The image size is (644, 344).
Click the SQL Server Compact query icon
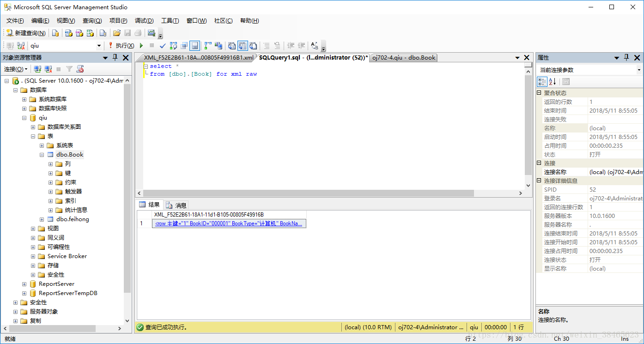pyautogui.click(x=103, y=33)
